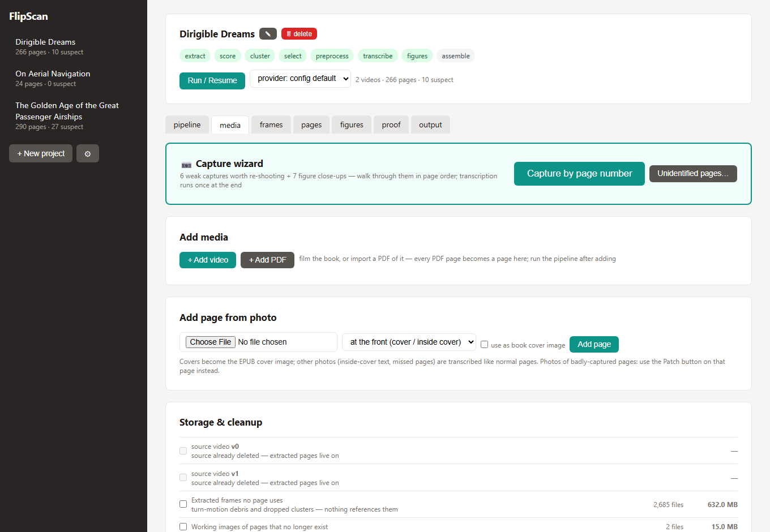Open The Golden Age of the Great Passenger Airships
The height and width of the screenshot is (532, 770).
click(x=74, y=115)
